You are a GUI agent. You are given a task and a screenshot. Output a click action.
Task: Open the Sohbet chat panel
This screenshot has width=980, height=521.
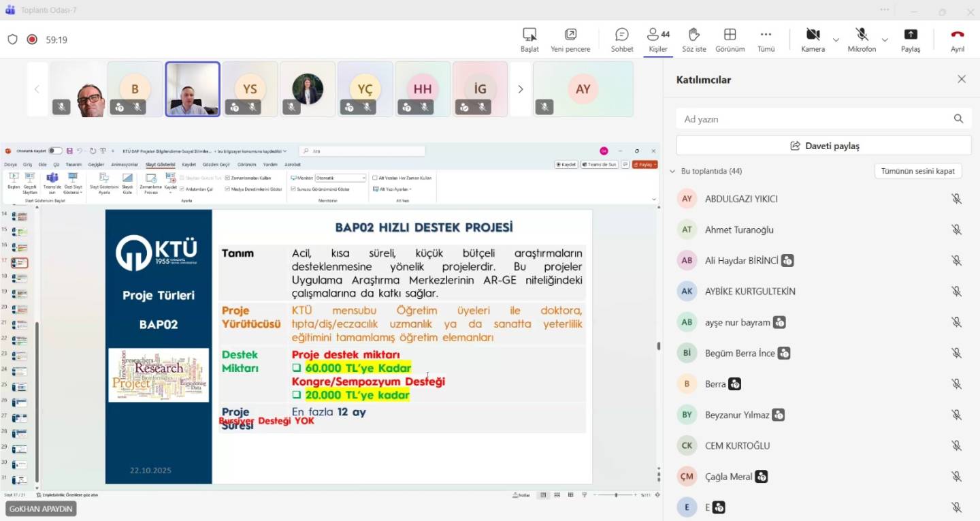click(621, 35)
